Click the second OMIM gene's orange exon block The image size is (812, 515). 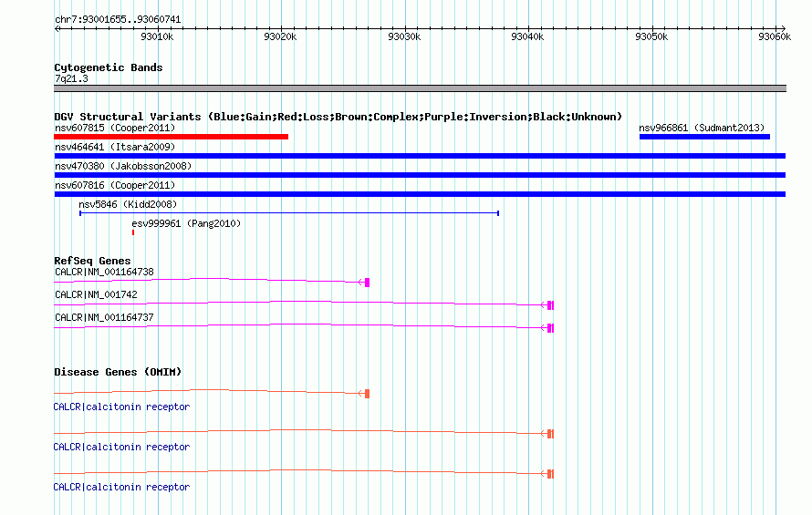(550, 434)
